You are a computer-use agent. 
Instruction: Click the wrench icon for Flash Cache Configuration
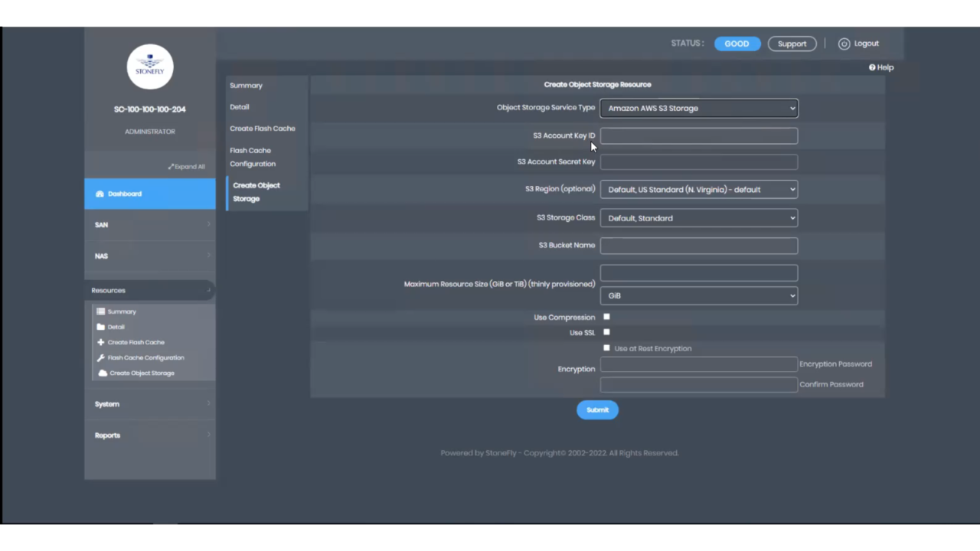[100, 357]
